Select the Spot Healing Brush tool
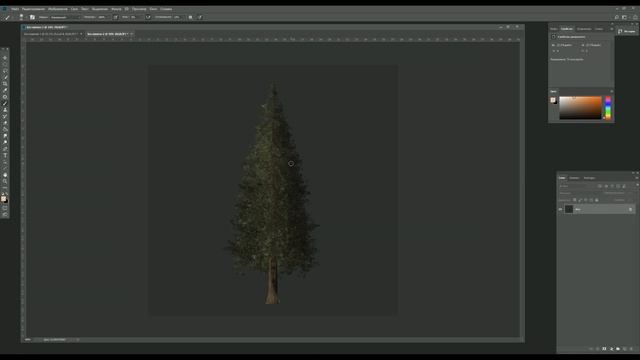640x360 pixels. click(x=5, y=96)
